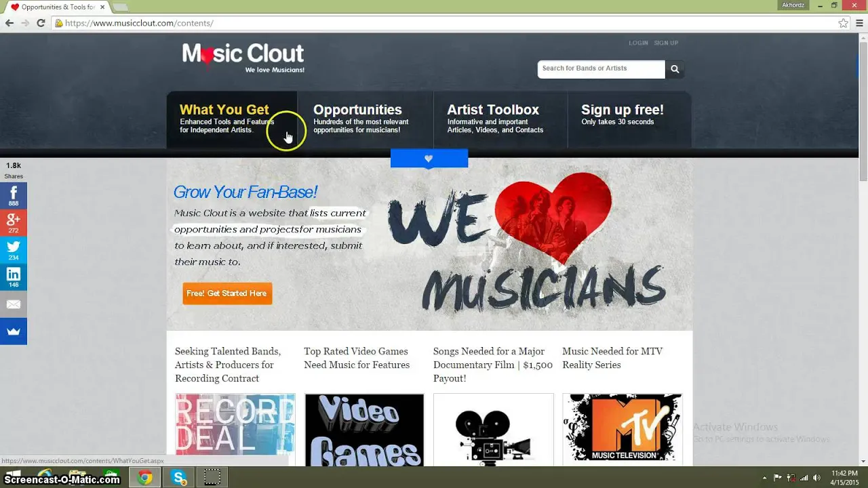Open the LOGIN link

(638, 43)
